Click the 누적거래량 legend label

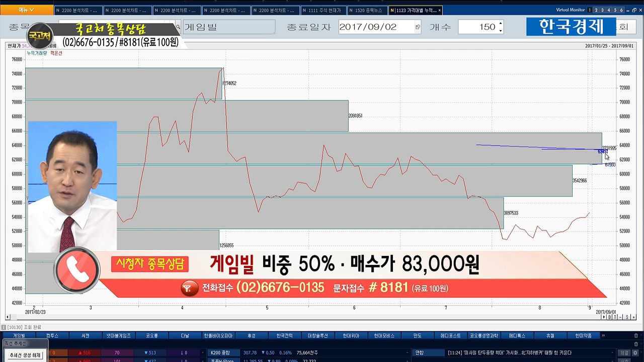[x=37, y=53]
